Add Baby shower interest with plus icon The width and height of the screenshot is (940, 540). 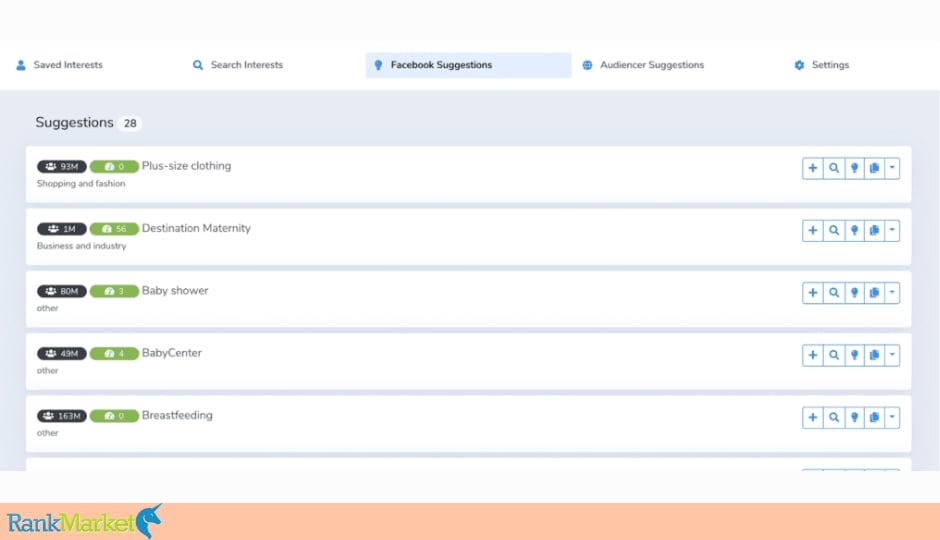tap(812, 293)
